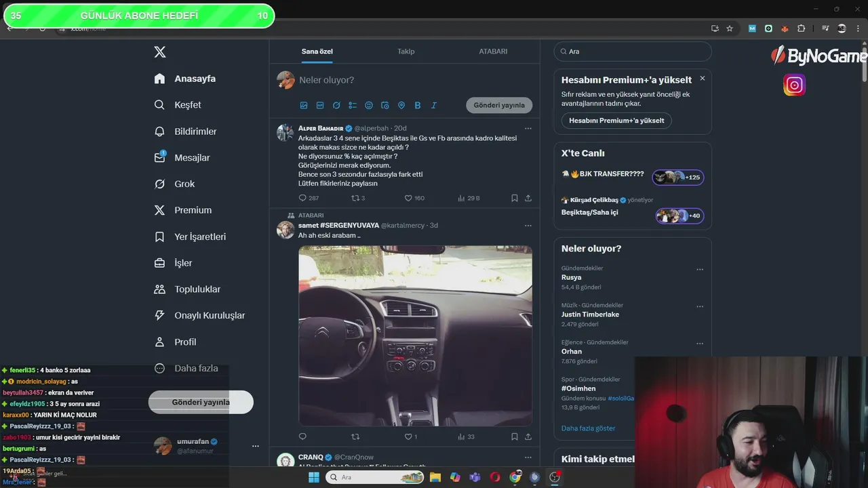
Task: Open the #Osimhen trend
Action: pyautogui.click(x=578, y=388)
